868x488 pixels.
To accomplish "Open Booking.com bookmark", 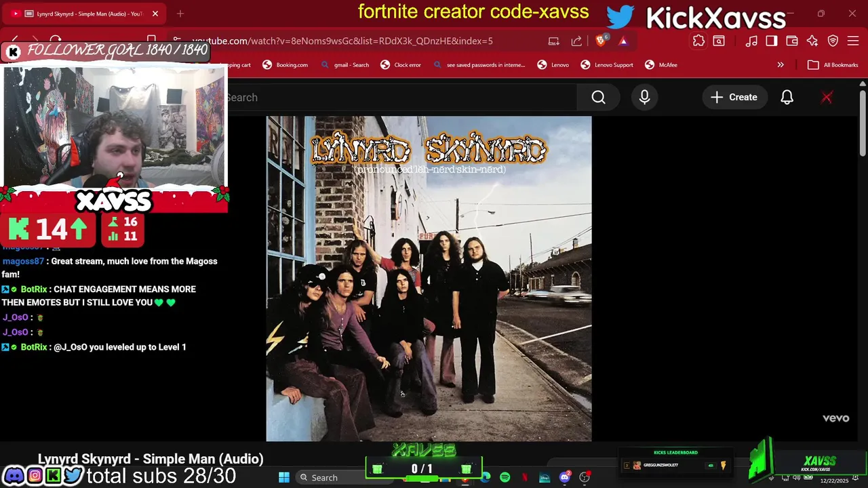I will 285,65.
